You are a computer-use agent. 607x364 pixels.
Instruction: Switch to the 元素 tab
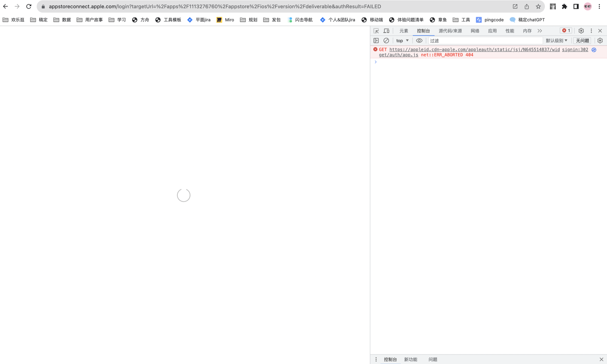click(x=404, y=31)
